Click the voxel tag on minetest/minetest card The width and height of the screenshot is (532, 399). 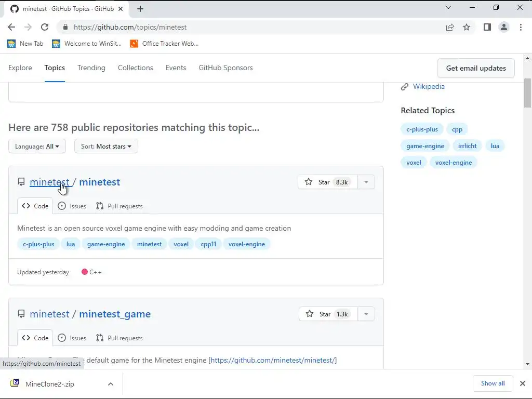click(x=181, y=244)
